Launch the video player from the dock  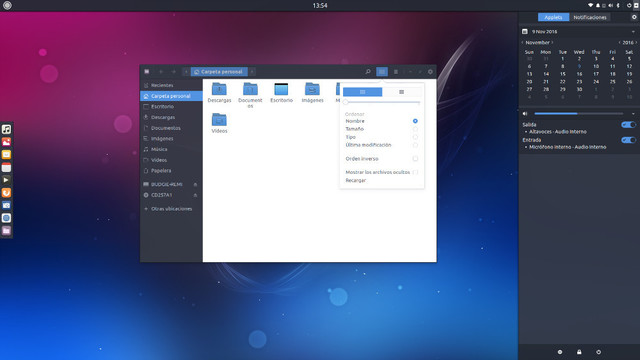[6, 180]
